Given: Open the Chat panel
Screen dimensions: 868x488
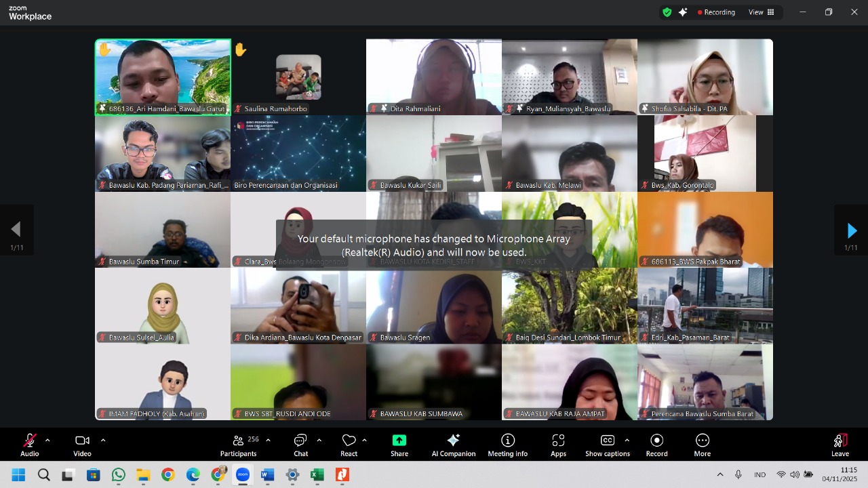Looking at the screenshot, I should click(300, 441).
